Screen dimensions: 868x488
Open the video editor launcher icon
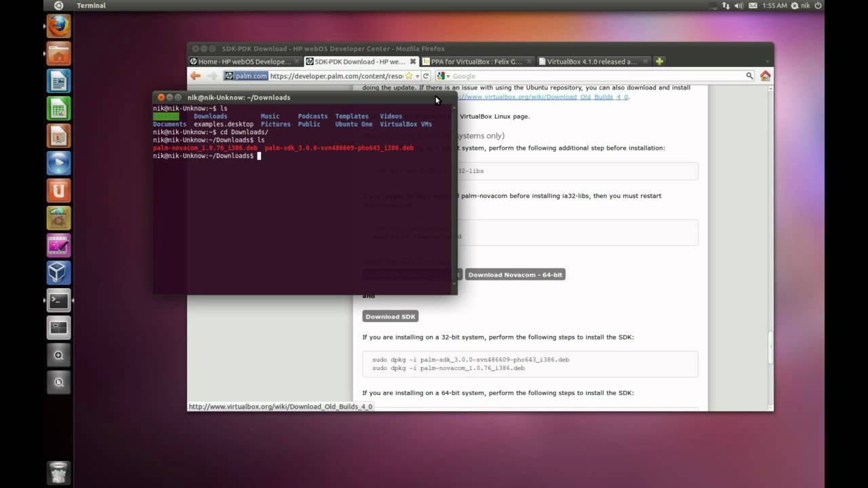pos(58,245)
